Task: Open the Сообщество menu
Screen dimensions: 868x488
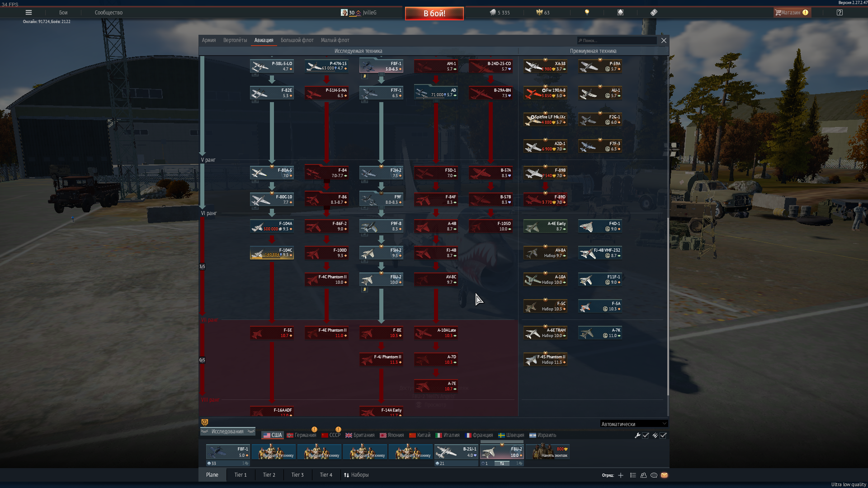Action: pyautogui.click(x=108, y=13)
